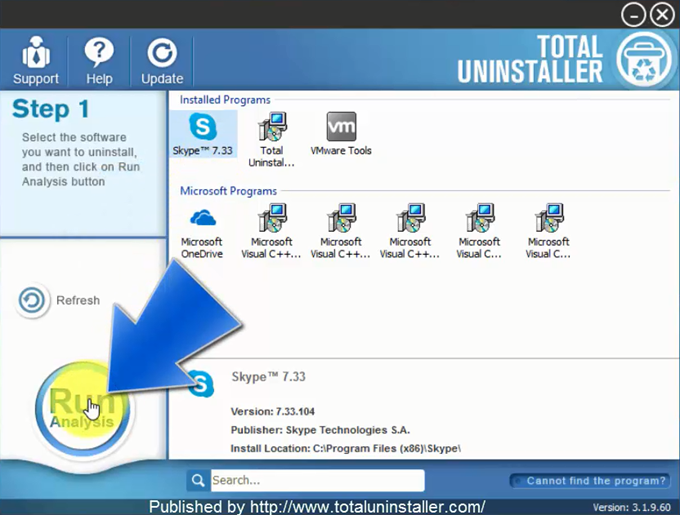
Task: Click the Install Location path text
Action: 346,448
